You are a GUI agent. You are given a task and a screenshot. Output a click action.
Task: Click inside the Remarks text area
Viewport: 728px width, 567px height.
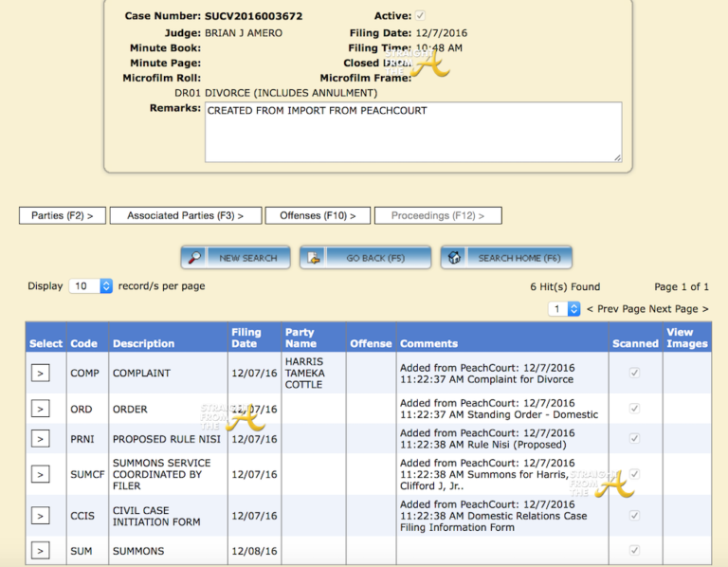pos(412,133)
